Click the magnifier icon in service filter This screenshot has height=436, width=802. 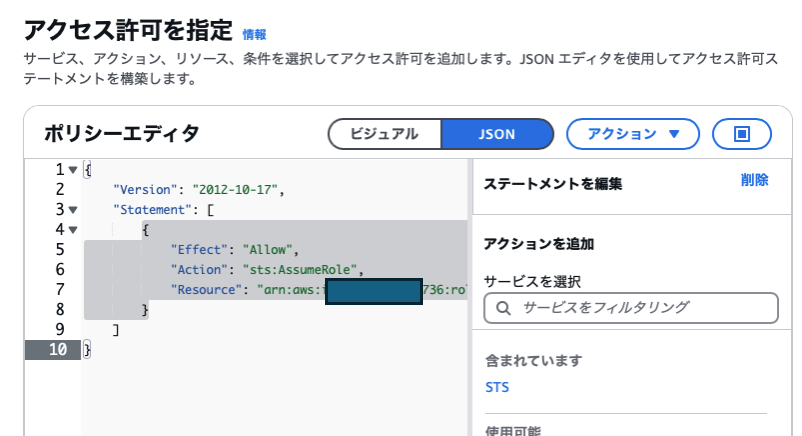502,307
